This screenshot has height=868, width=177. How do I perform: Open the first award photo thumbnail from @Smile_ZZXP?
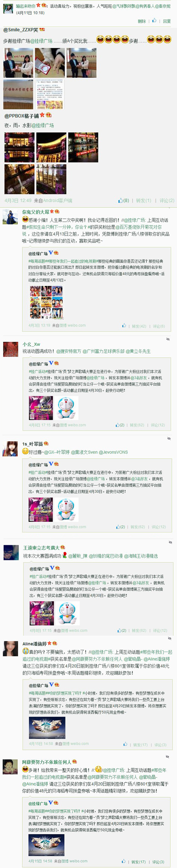(x=19, y=63)
